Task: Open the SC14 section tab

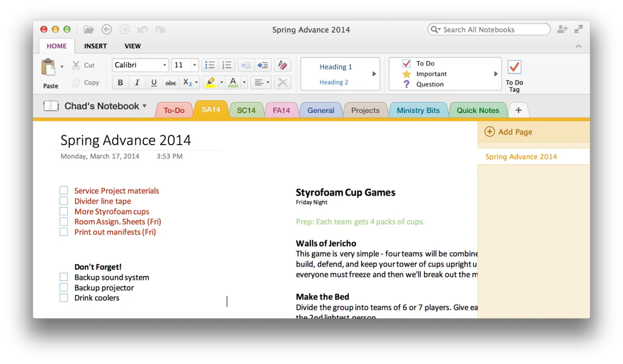Action: [246, 110]
